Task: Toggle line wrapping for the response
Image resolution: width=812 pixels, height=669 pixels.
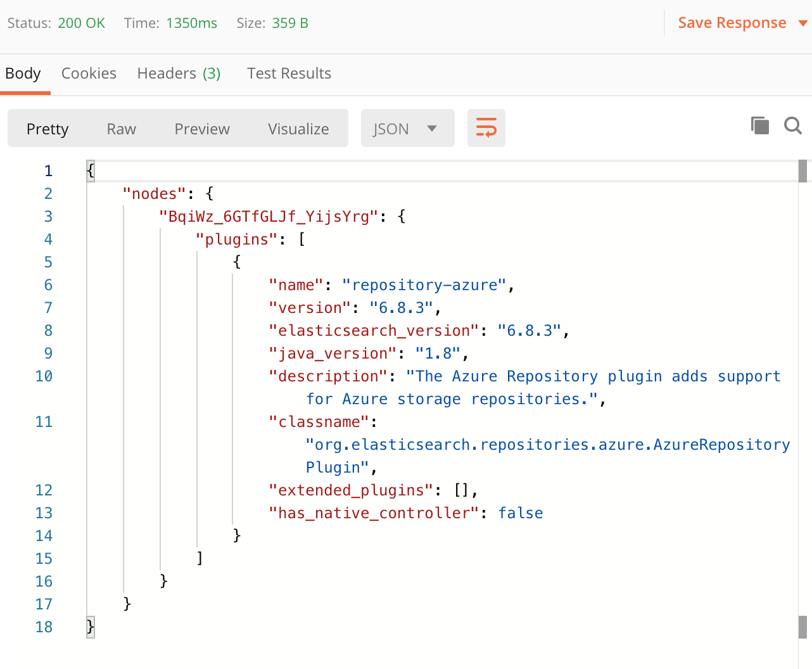Action: pyautogui.click(x=486, y=127)
